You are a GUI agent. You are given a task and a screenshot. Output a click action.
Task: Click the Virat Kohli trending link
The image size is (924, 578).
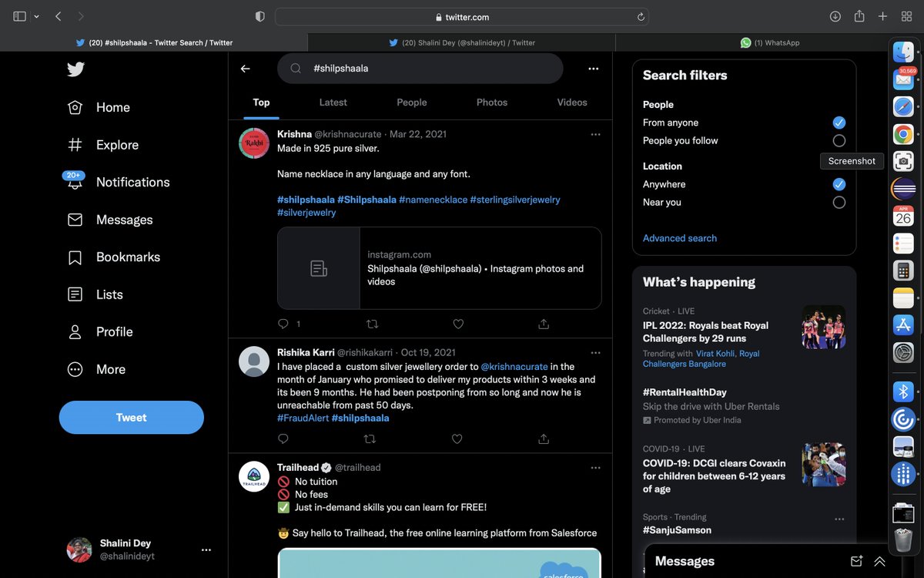(x=715, y=354)
